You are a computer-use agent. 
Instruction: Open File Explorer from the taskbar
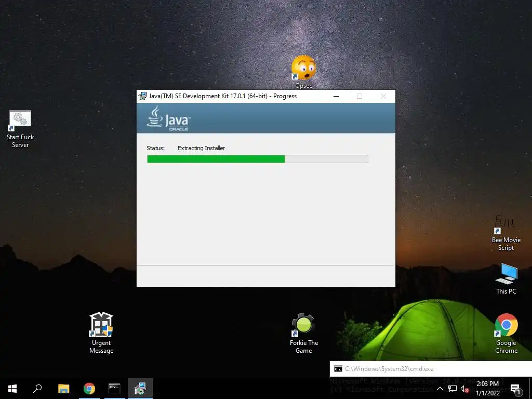(x=63, y=389)
